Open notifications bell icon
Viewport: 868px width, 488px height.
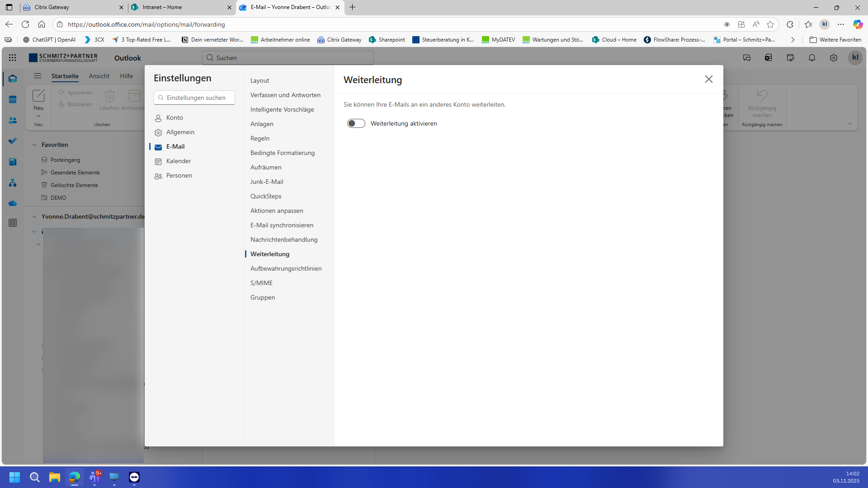pos(812,58)
